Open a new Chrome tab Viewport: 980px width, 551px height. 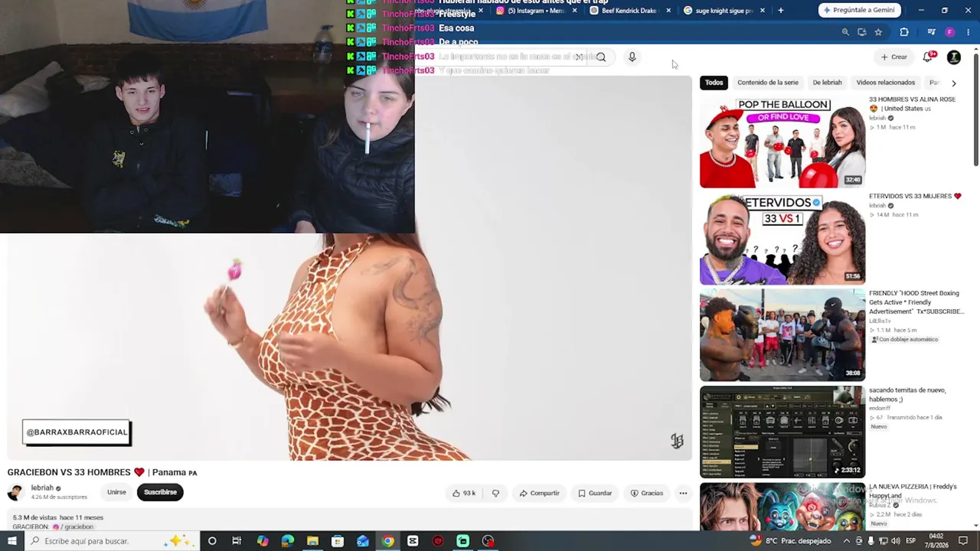click(x=780, y=11)
